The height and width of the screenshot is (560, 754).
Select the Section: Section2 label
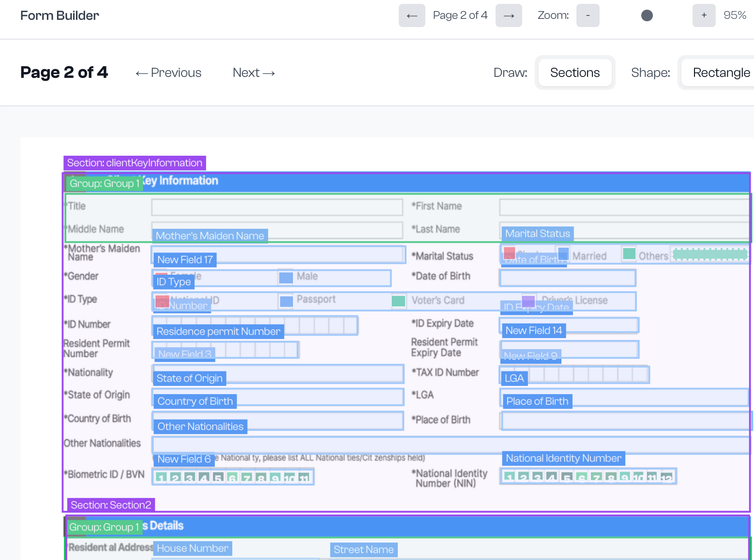[x=111, y=505]
